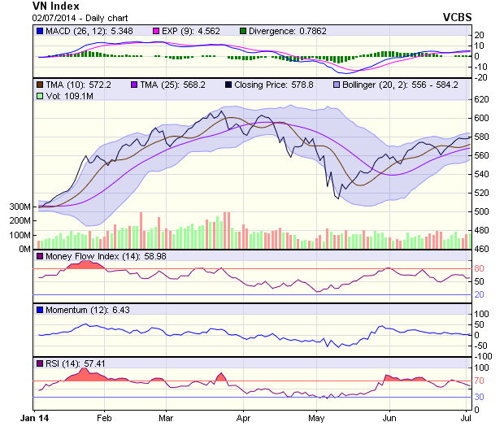Select the purple TMA (25) legend marker
This screenshot has width=504, height=435.
(134, 85)
